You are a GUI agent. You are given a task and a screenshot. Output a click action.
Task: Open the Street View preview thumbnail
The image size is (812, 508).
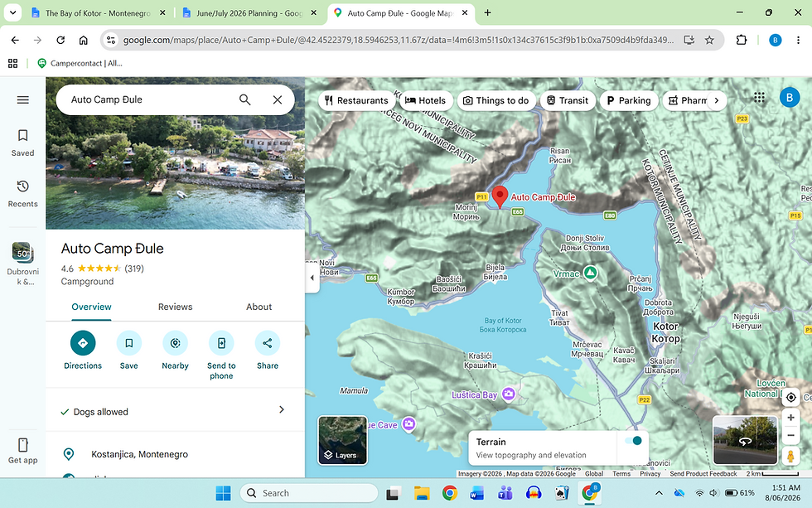point(745,440)
